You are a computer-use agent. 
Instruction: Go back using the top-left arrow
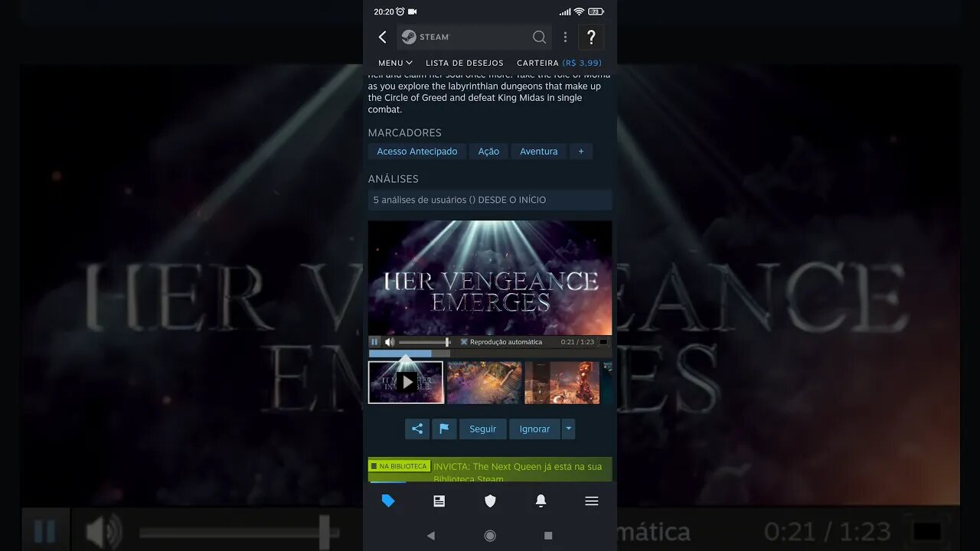click(x=382, y=37)
